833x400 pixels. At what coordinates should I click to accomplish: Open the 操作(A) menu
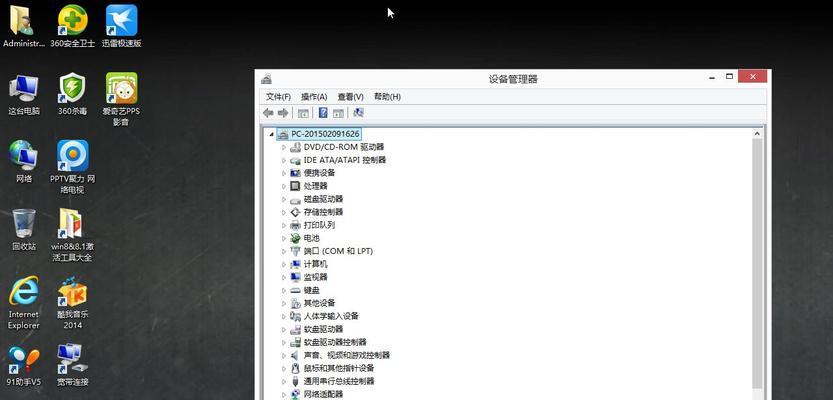pyautogui.click(x=314, y=97)
